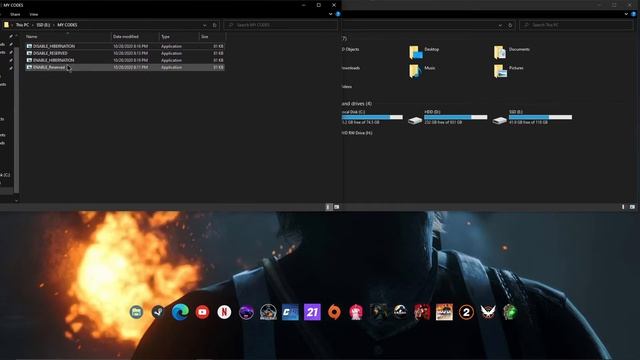Open the blue C game icon in dock
640x360 pixels.
290,312
